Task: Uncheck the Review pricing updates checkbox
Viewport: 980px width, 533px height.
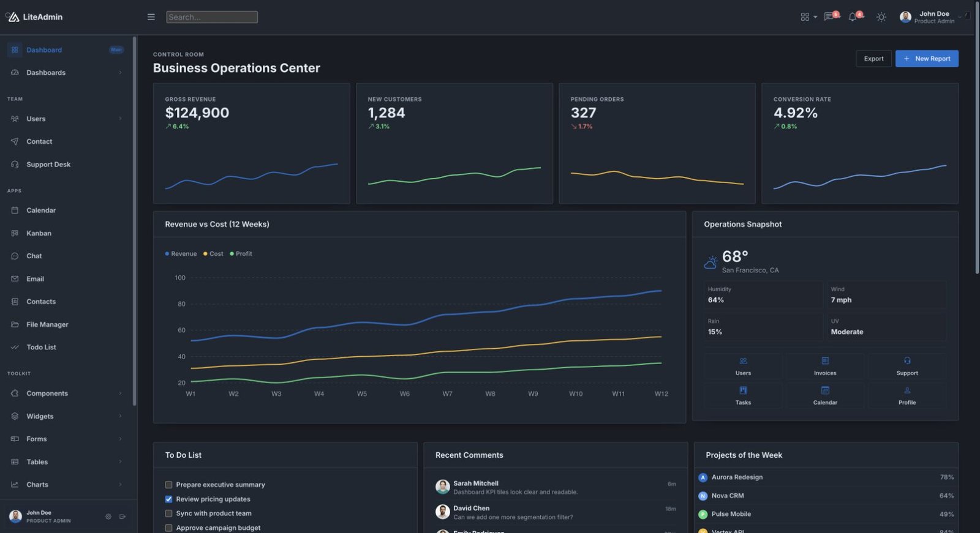Action: click(x=168, y=499)
